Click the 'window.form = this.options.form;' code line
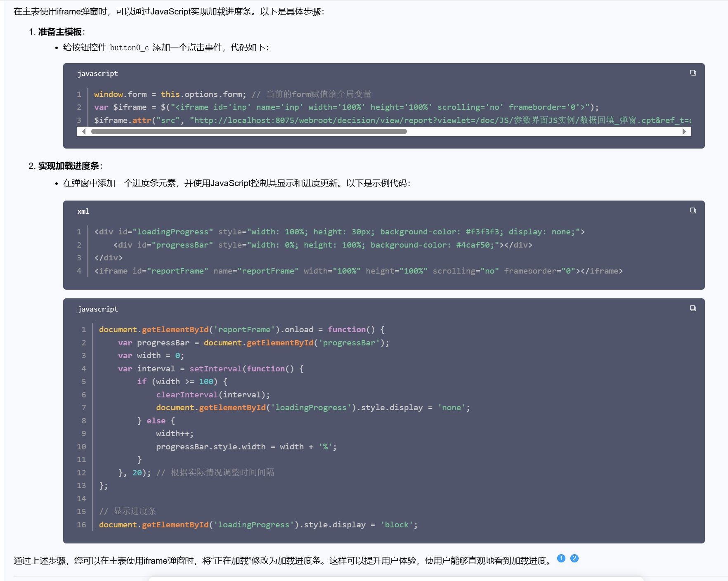 click(x=170, y=94)
